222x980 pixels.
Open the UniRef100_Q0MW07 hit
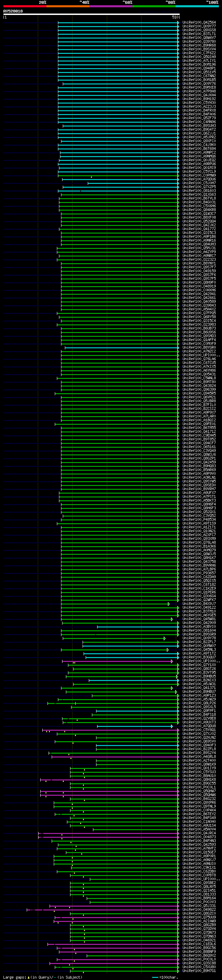pyautogui.click(x=199, y=646)
